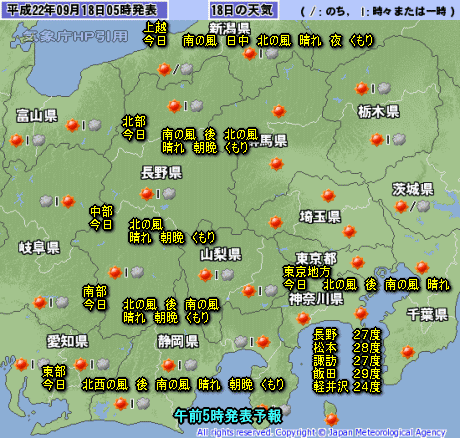Click the 中部 region label
The height and width of the screenshot is (438, 460).
pos(101,211)
